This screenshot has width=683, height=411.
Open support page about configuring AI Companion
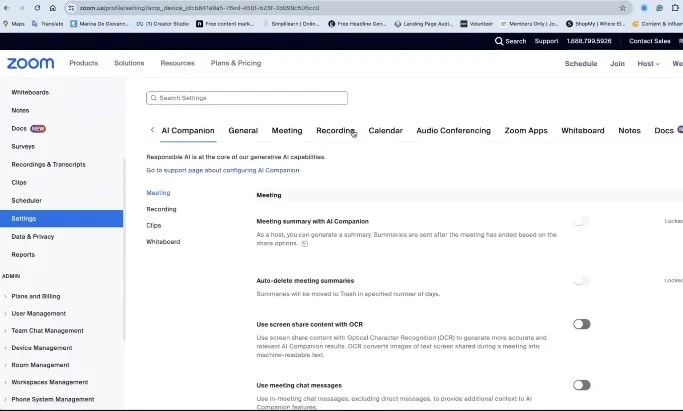[223, 170]
